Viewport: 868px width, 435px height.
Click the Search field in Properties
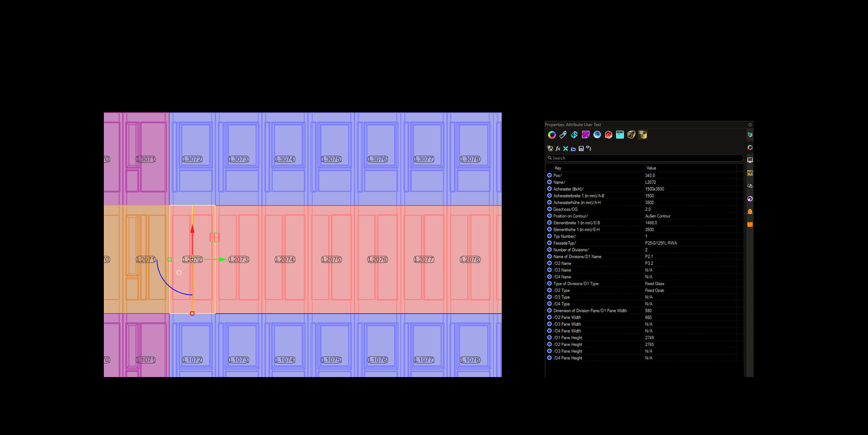[645, 158]
